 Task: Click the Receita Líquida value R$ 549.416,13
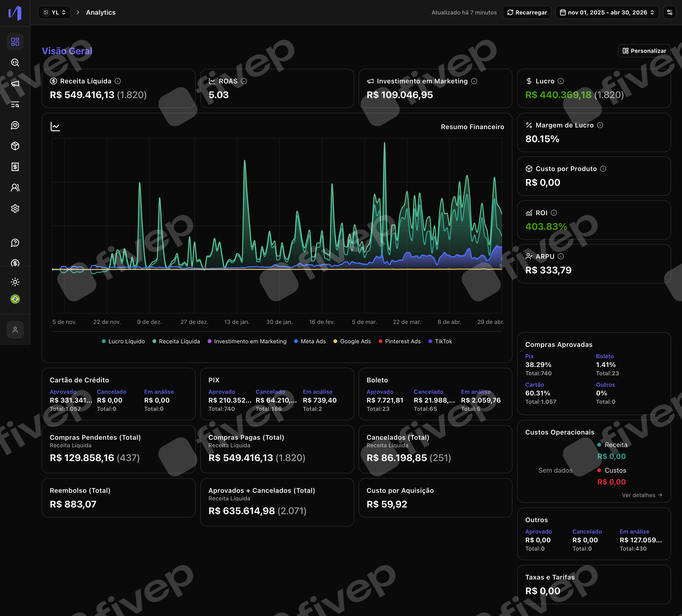(x=82, y=95)
